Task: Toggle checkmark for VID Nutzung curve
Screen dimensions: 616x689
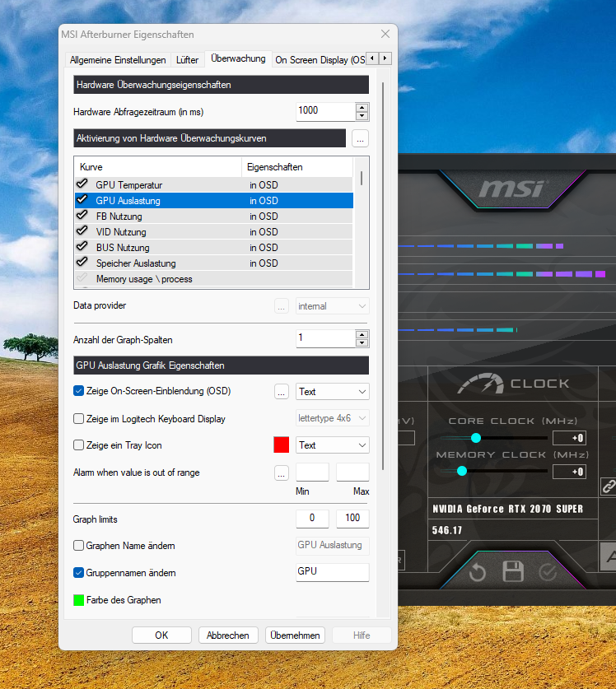Action: click(x=82, y=230)
